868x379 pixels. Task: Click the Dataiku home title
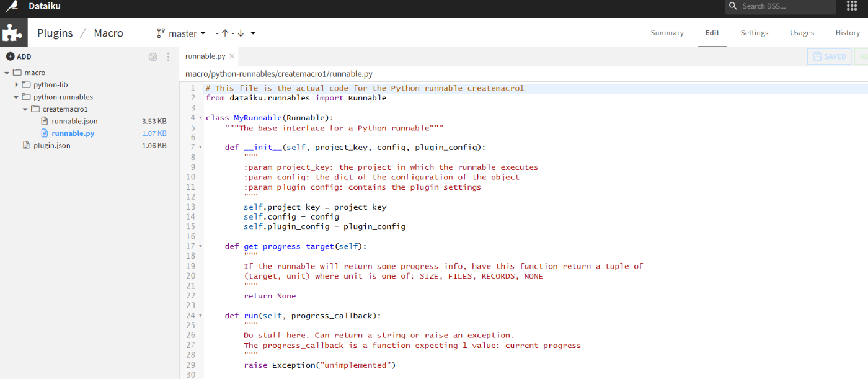45,6
